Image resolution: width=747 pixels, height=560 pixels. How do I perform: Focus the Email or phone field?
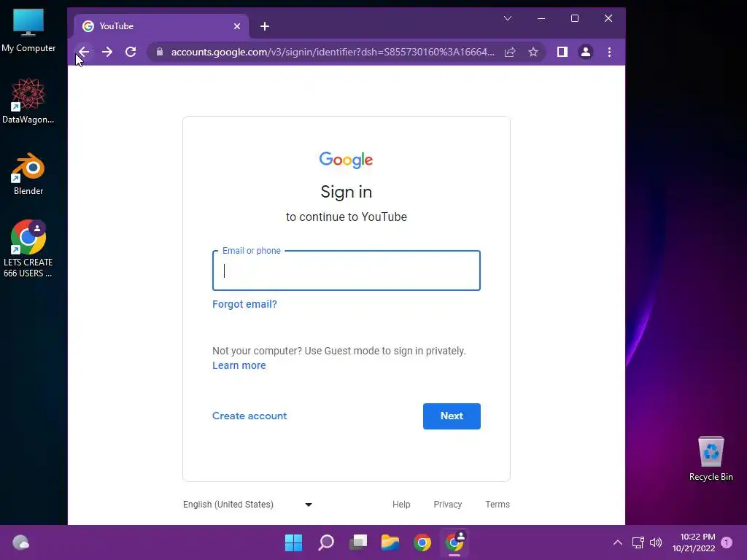[347, 271]
